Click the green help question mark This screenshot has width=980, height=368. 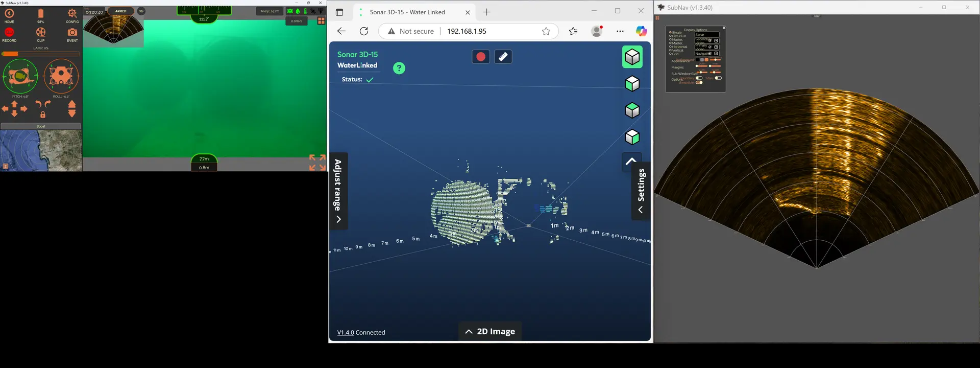(399, 68)
